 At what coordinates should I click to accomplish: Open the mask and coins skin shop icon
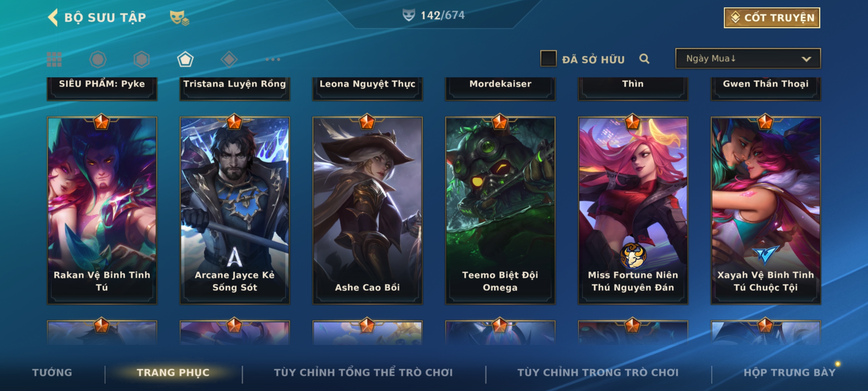point(179,18)
